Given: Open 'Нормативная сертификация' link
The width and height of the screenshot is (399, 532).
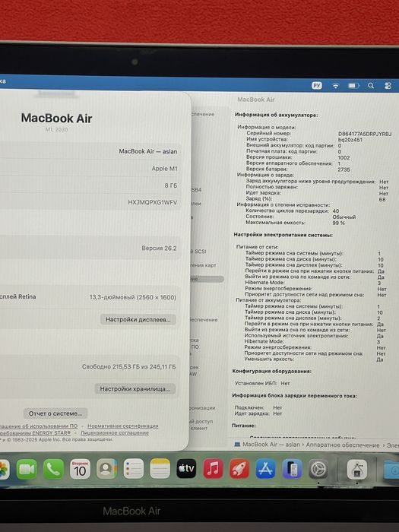Looking at the screenshot, I should [x=123, y=426].
